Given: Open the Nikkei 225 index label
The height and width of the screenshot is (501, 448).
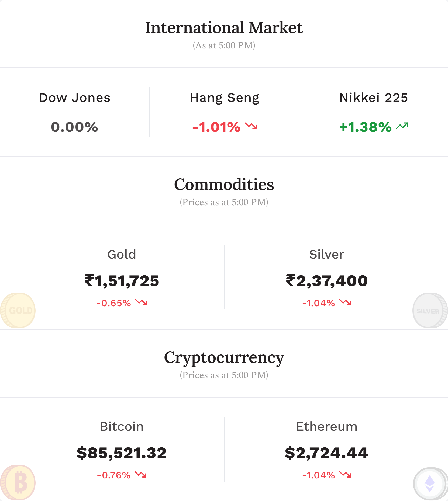Looking at the screenshot, I should pyautogui.click(x=374, y=98).
